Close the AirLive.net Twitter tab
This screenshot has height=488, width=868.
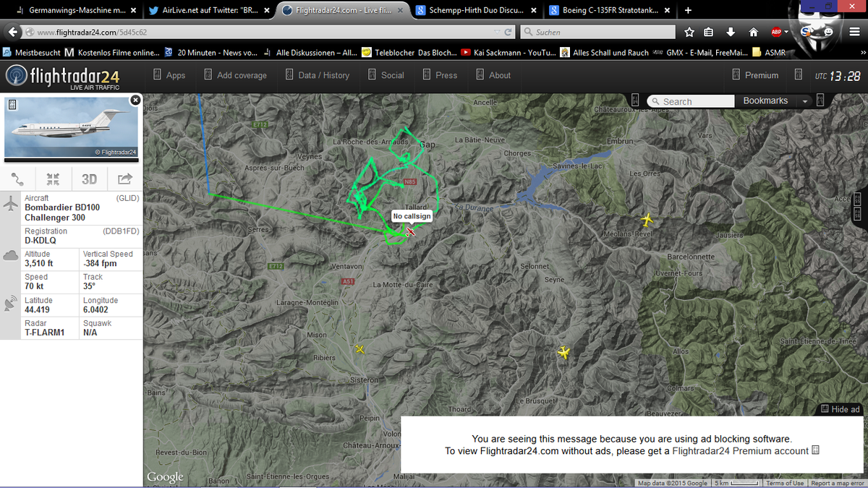click(267, 11)
